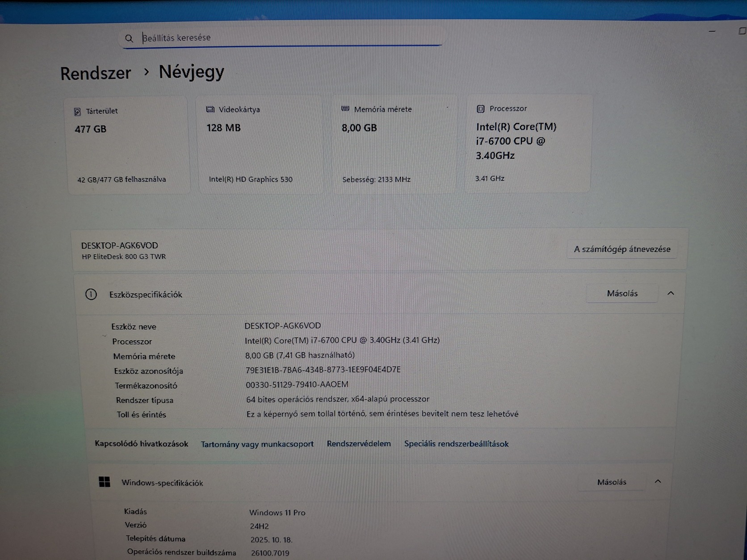Copy device specs with Másolás button
The height and width of the screenshot is (560, 747).
pyautogui.click(x=622, y=293)
